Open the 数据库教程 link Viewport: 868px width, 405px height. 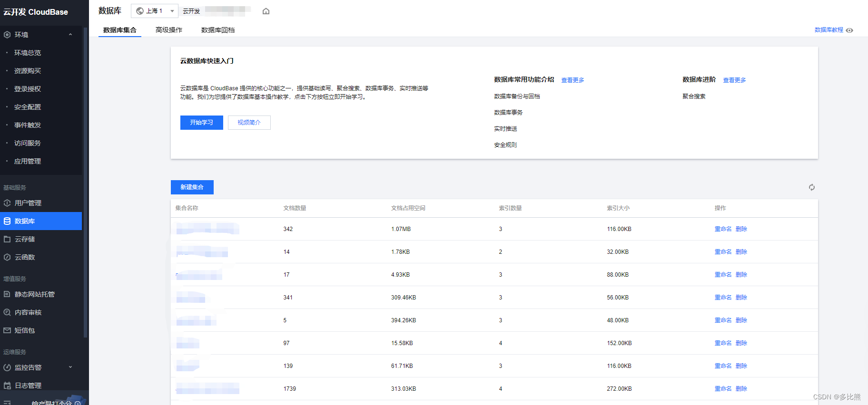(829, 30)
